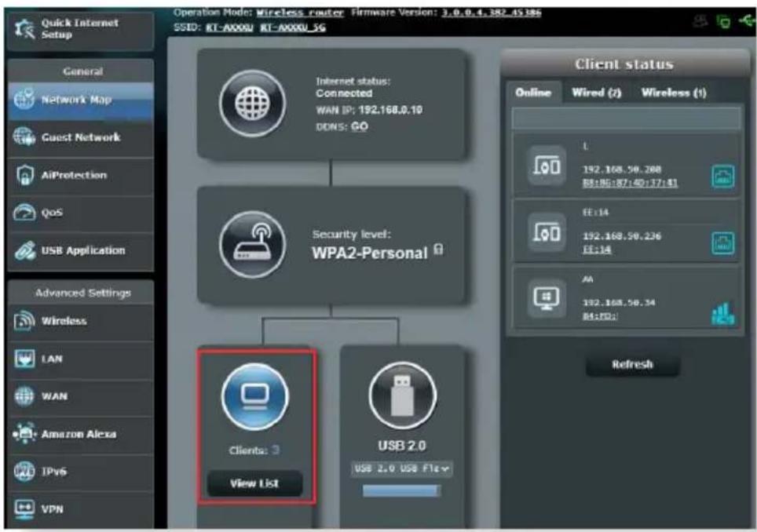Open Quick Internet Setup wizard
Viewport: 757px width, 532px height.
coord(81,29)
